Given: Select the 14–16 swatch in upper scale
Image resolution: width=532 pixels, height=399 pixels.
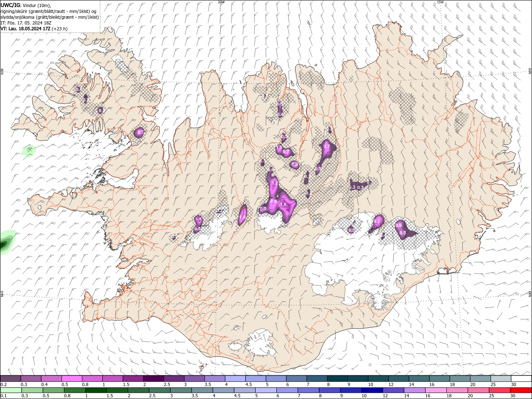Looking at the screenshot, I should (419, 379).
